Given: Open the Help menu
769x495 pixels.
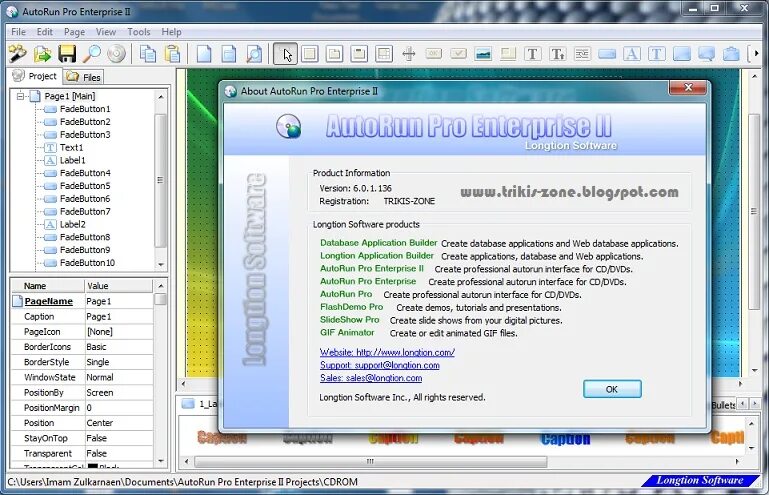Looking at the screenshot, I should 172,32.
